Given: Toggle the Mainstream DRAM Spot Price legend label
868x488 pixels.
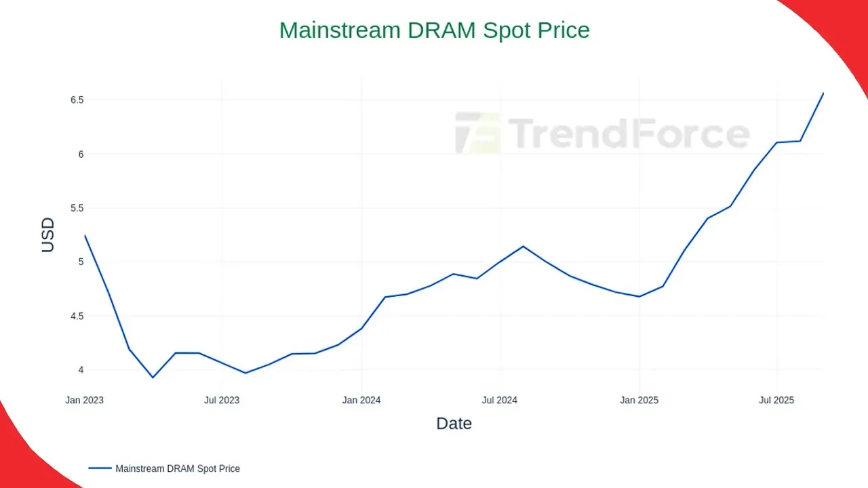Looking at the screenshot, I should pos(178,468).
